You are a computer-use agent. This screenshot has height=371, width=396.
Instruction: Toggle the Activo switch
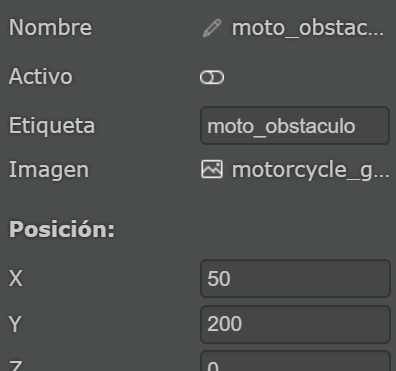[x=212, y=77]
